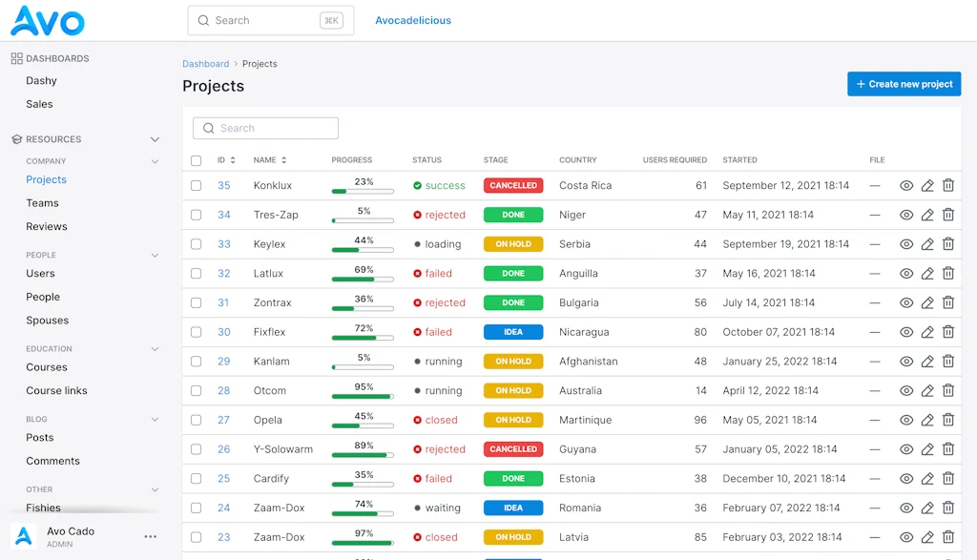
Task: Select the checkbox for project Fixflex
Action: [197, 331]
